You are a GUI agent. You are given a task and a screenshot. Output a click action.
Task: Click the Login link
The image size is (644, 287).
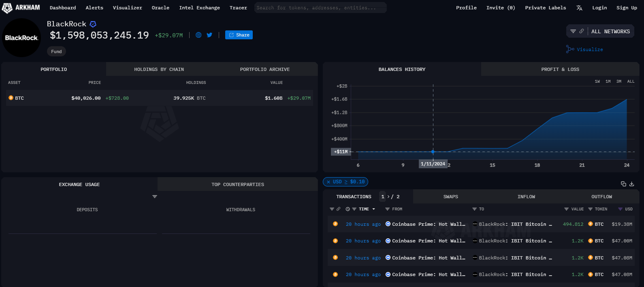point(599,8)
